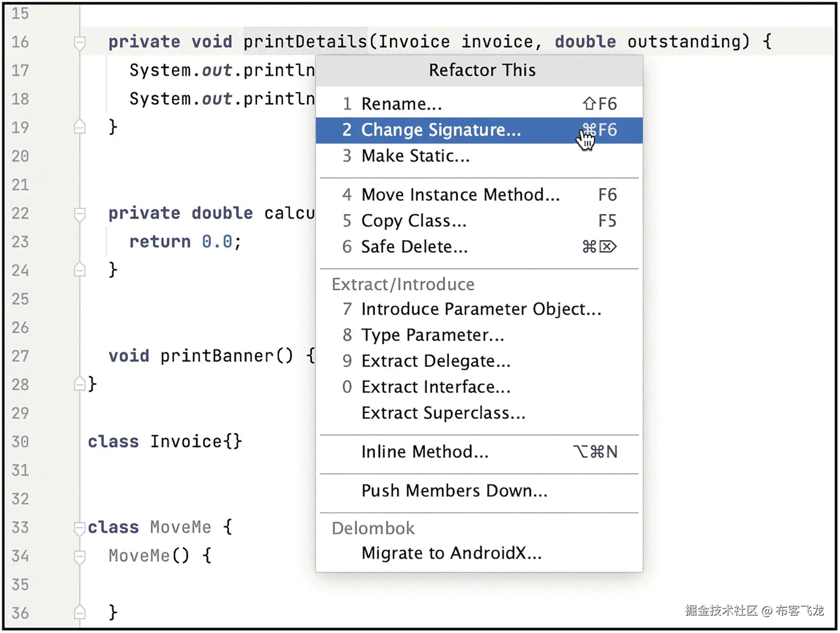Click the fold end marker on line 28
This screenshot has width=840, height=633.
[x=79, y=384]
